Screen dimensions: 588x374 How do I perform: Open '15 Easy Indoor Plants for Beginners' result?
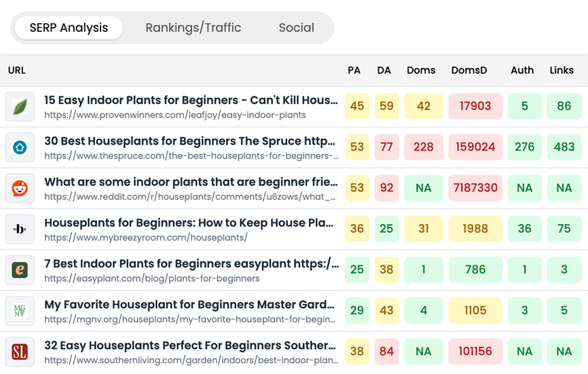pyautogui.click(x=191, y=100)
